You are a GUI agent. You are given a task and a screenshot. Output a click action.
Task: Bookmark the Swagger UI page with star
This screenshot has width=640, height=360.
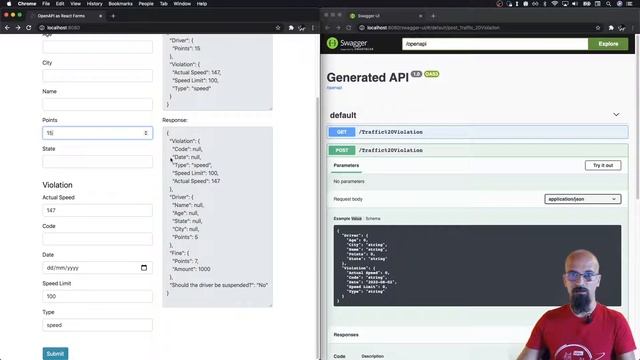pyautogui.click(x=598, y=28)
